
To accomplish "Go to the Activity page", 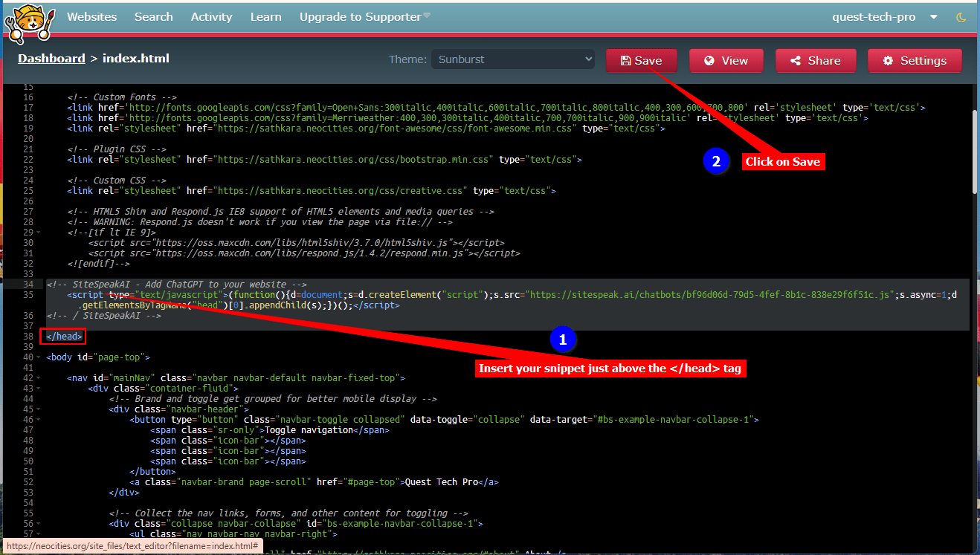I will [211, 17].
